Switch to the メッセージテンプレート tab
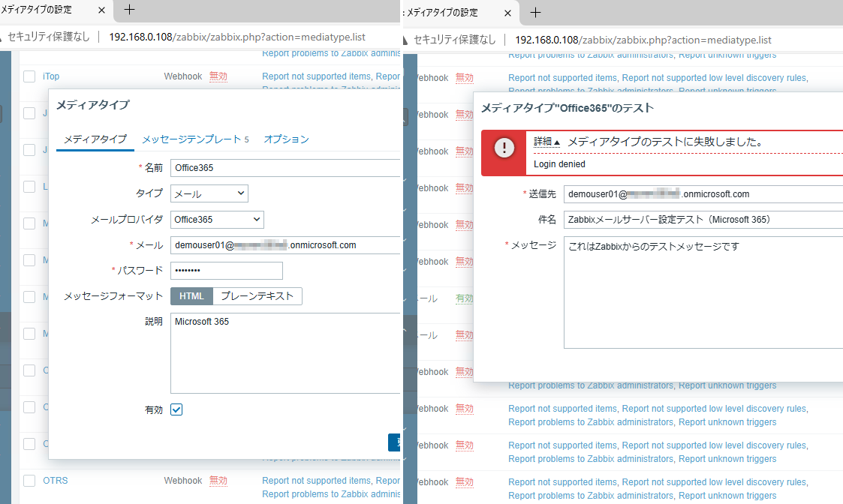The width and height of the screenshot is (843, 504). (195, 139)
